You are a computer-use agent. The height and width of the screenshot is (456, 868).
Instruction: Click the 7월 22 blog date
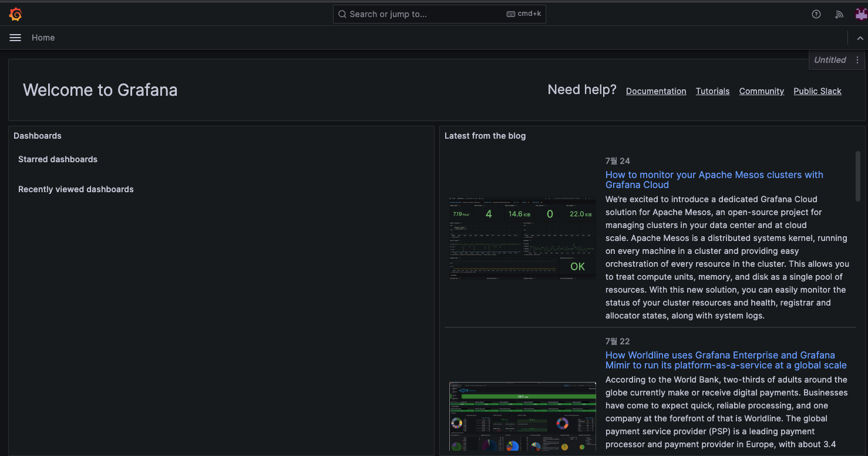618,341
